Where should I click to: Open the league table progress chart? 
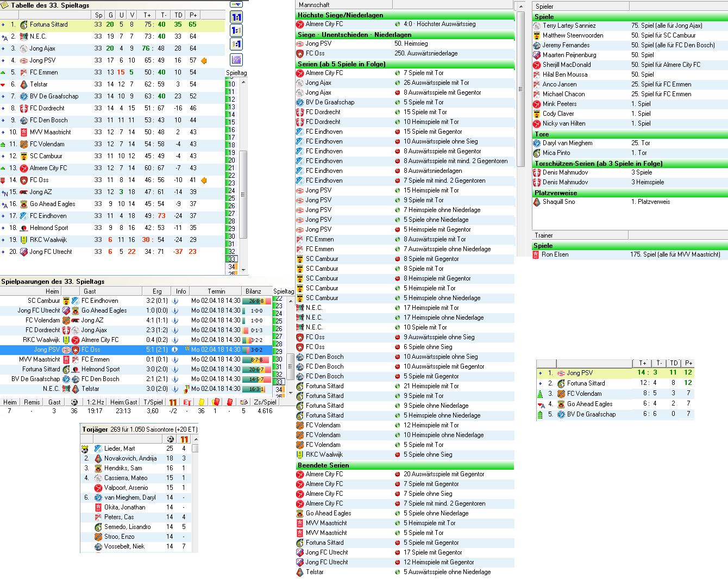(236, 59)
